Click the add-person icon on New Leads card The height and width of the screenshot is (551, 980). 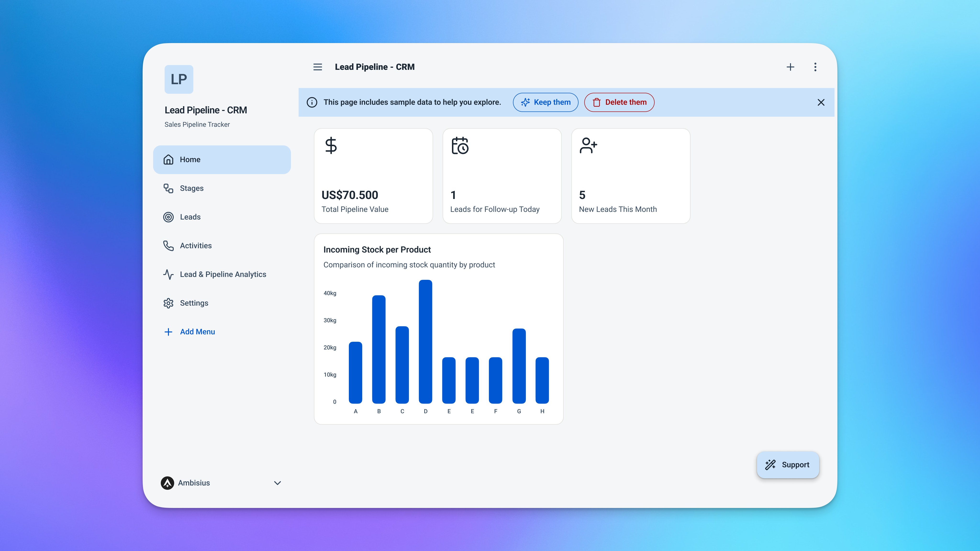[588, 146]
